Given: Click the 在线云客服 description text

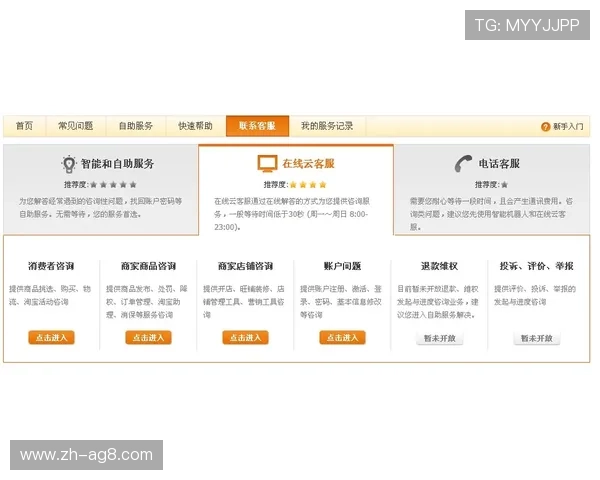Looking at the screenshot, I should pos(292,214).
